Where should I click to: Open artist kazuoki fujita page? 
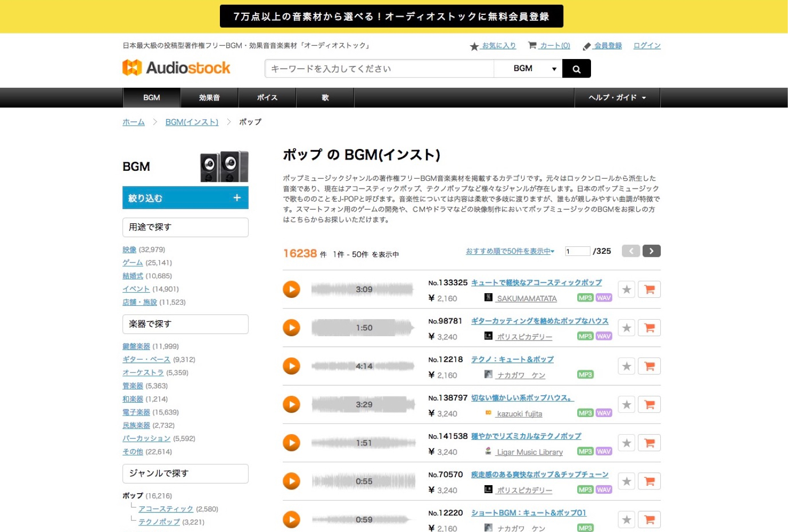point(519,414)
